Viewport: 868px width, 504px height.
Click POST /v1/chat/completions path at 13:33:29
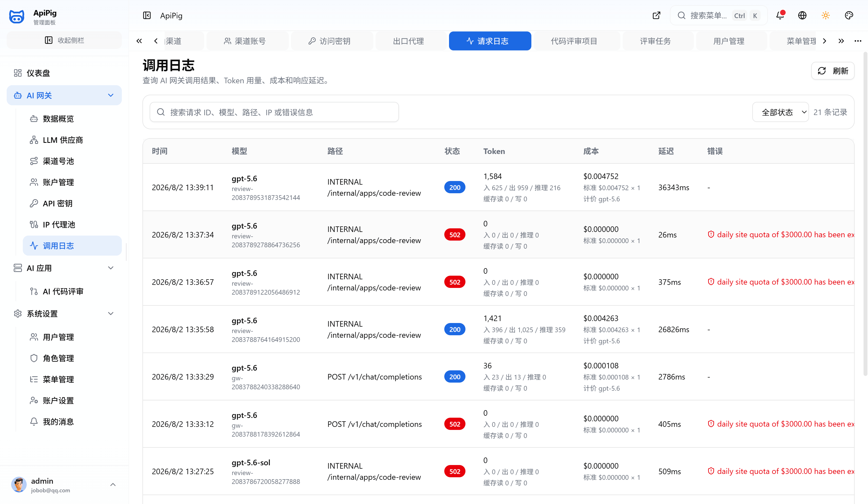click(374, 377)
